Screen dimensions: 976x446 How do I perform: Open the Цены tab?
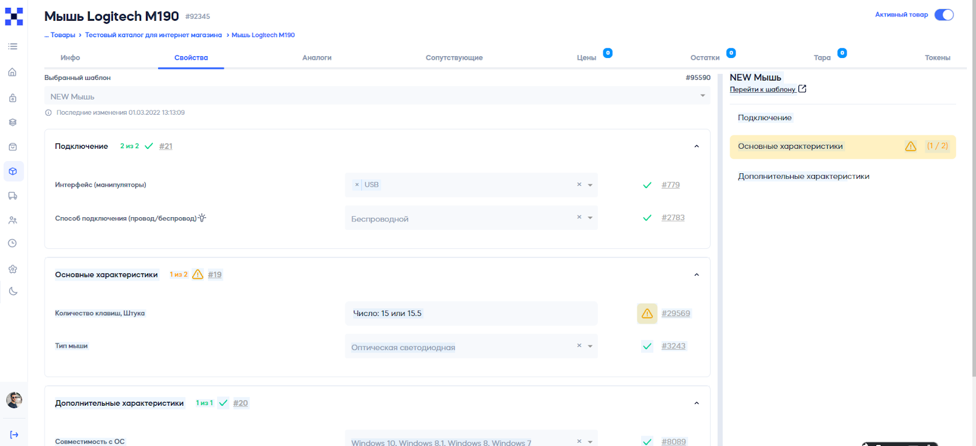586,57
